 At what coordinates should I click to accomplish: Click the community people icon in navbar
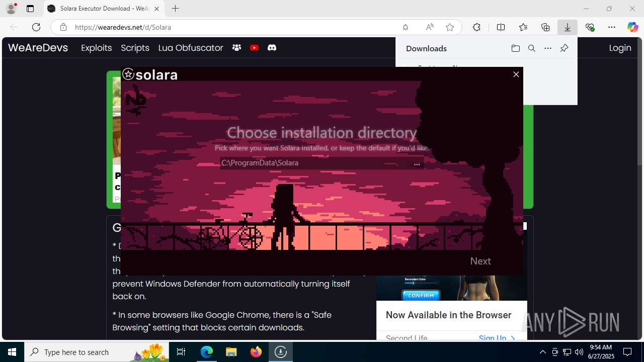236,48
